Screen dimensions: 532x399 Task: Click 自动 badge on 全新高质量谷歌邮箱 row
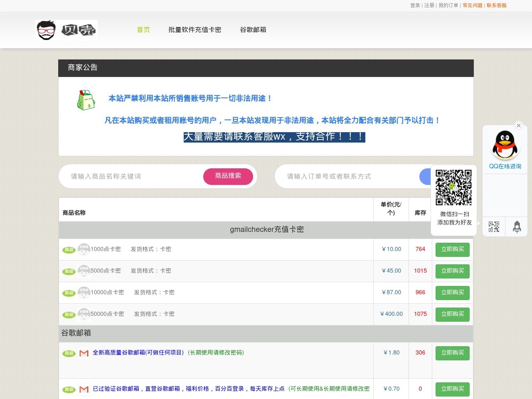[69, 353]
